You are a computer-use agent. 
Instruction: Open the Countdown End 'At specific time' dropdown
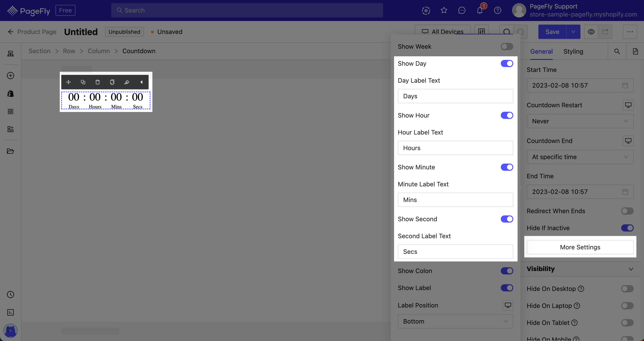(x=580, y=157)
